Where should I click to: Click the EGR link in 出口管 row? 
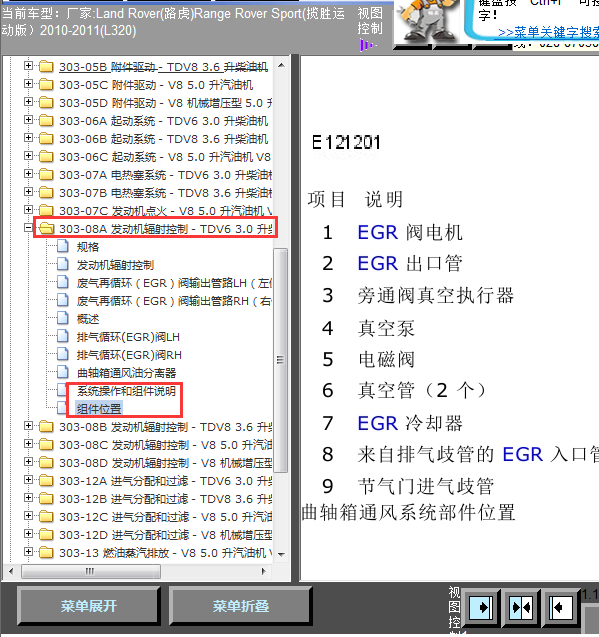coord(378,263)
